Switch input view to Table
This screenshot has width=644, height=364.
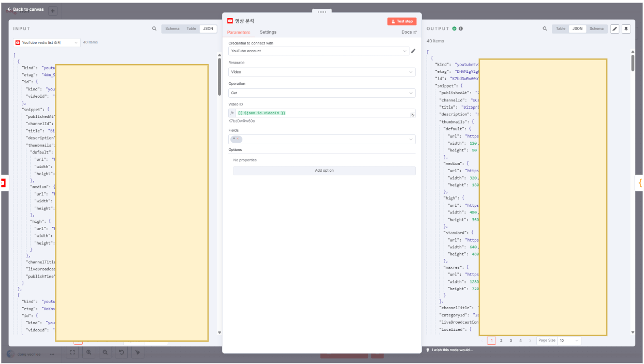tap(191, 29)
